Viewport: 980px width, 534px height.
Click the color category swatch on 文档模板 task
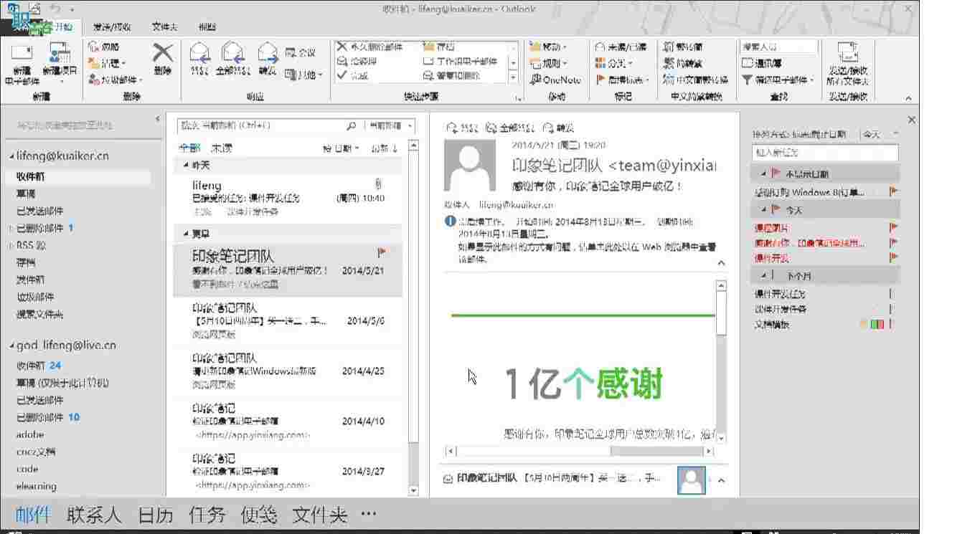(x=876, y=324)
